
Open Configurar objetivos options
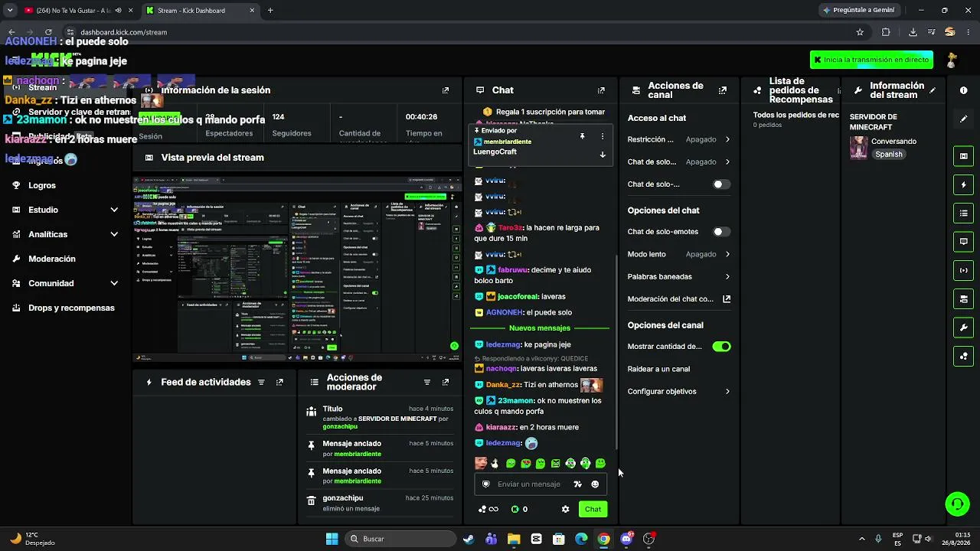coord(679,392)
